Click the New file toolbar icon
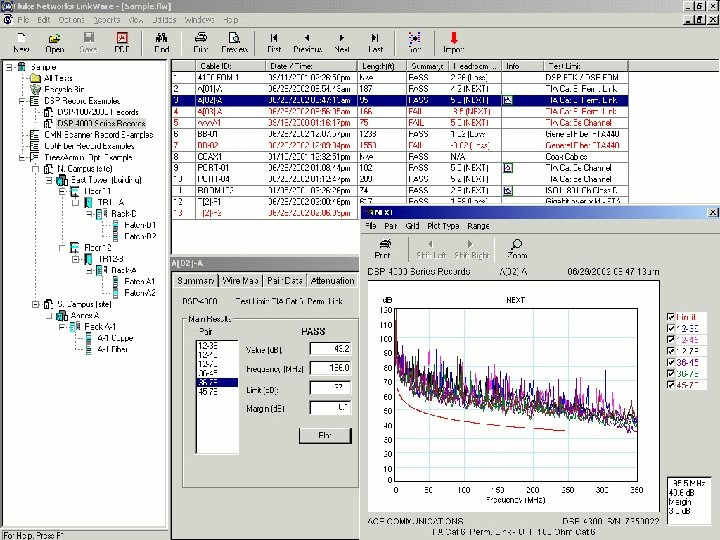The image size is (720, 540). tap(22, 42)
